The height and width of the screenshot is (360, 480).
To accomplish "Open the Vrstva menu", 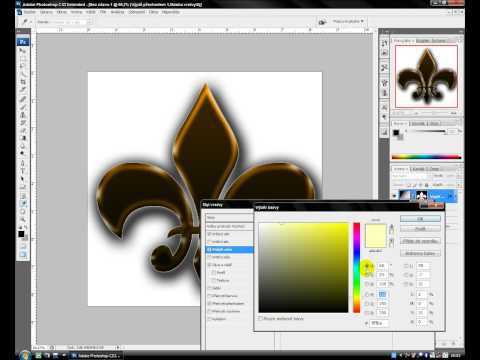I will point(76,12).
